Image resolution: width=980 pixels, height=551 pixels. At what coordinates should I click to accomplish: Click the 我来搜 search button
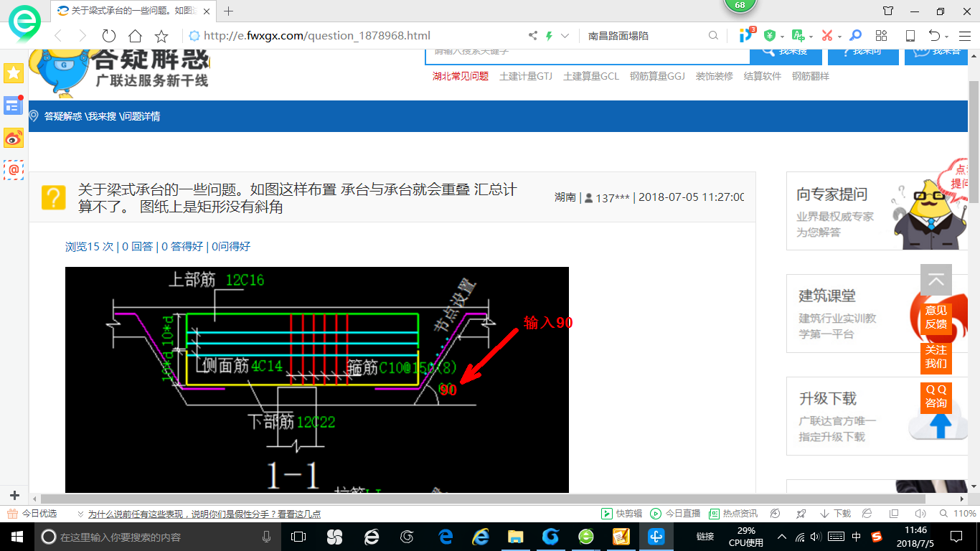786,57
